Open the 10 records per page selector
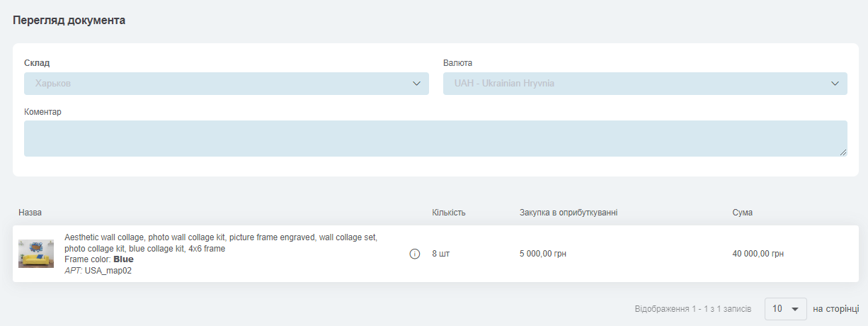Screen dimensions: 868x326 pyautogui.click(x=786, y=309)
